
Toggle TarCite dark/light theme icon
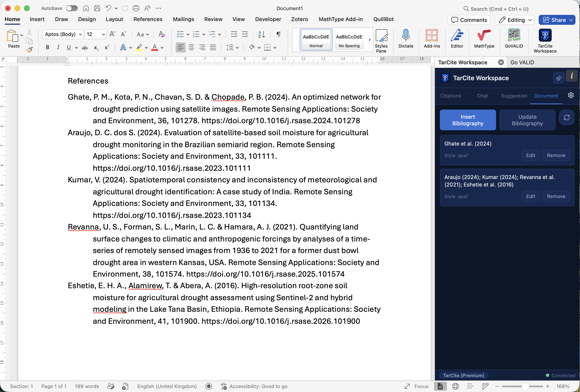point(559,78)
